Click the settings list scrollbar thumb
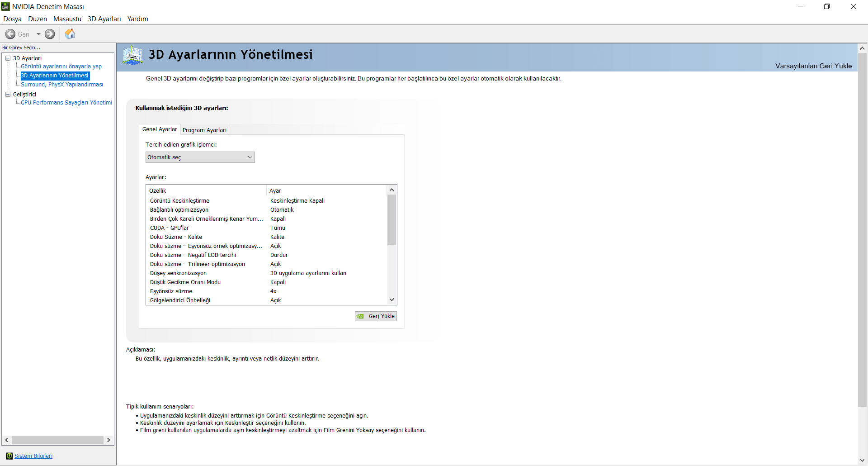This screenshot has height=466, width=868. [392, 220]
